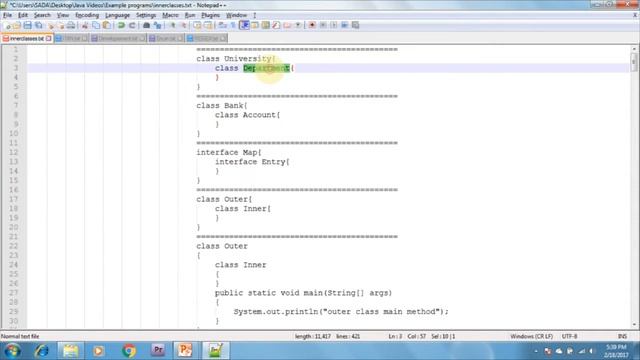Click the Zoom In toolbar icon
The image size is (640, 360).
(173, 25)
